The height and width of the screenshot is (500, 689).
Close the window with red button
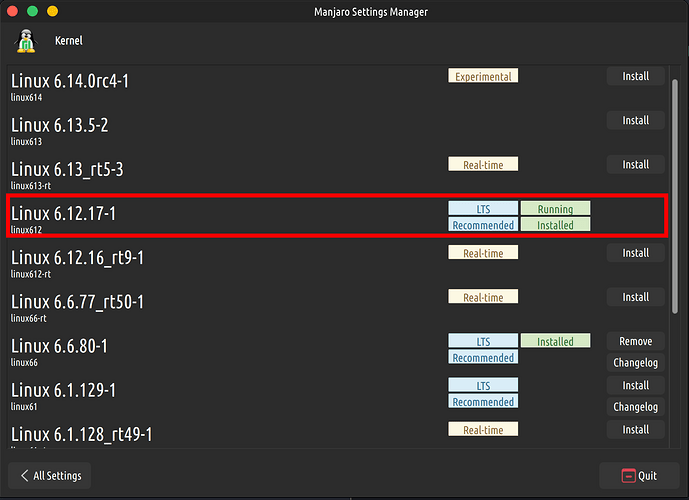tap(12, 11)
